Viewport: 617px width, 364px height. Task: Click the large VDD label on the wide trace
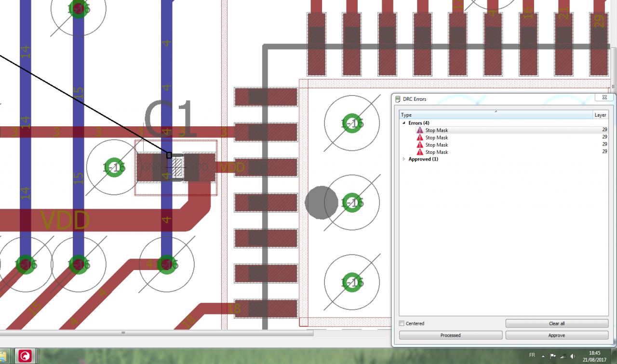(x=65, y=221)
